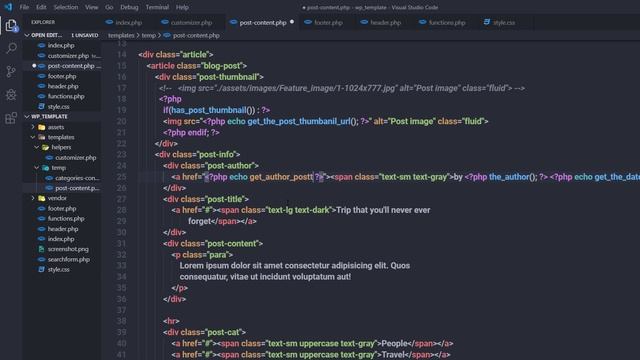Collapse the templates folder
Screen dimensions: 640x360
click(x=61, y=137)
